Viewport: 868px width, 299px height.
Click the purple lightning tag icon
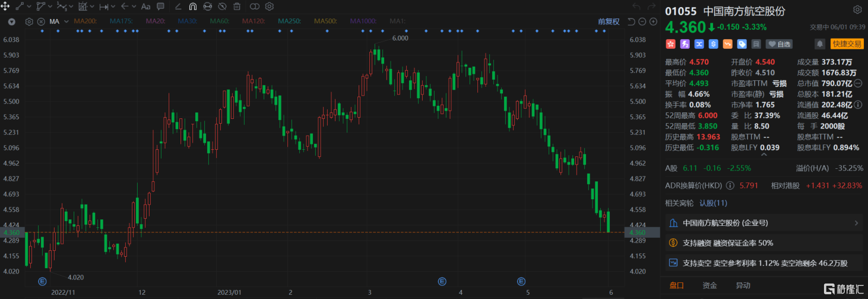click(x=685, y=43)
